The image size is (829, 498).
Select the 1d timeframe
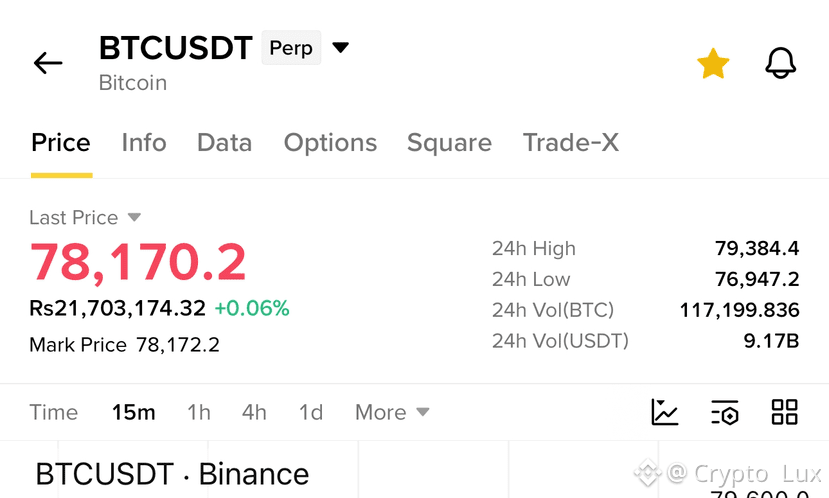click(311, 412)
